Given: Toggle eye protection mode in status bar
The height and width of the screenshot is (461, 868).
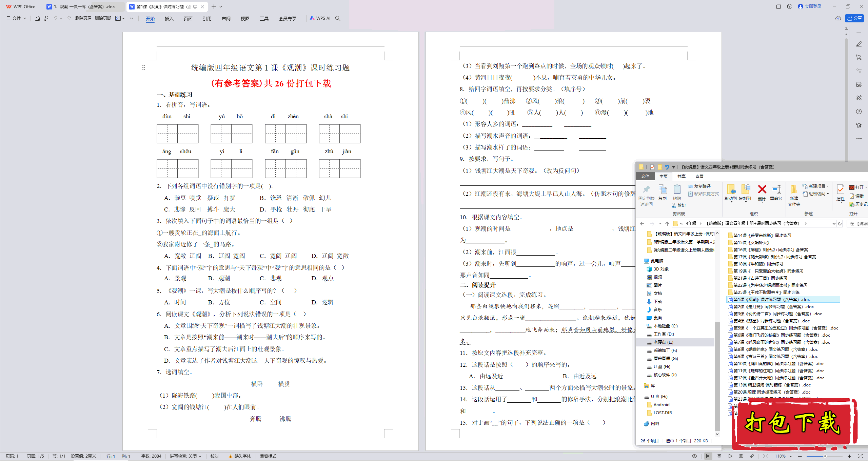Looking at the screenshot, I should pyautogui.click(x=694, y=456).
